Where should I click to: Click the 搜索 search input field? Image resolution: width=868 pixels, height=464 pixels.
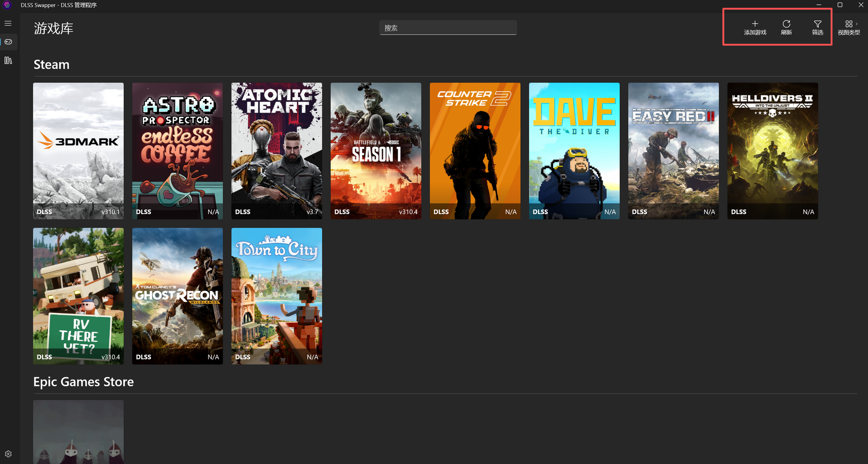tap(448, 28)
